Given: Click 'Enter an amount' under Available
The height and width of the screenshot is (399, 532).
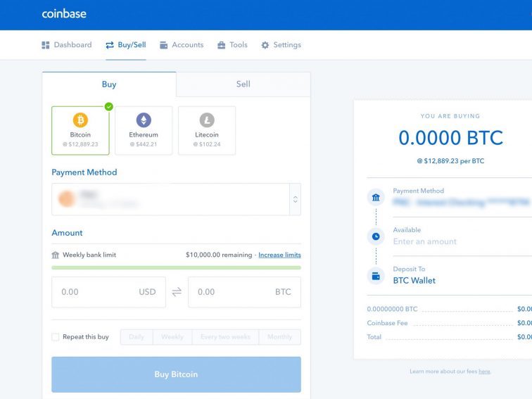Looking at the screenshot, I should pyautogui.click(x=425, y=241).
